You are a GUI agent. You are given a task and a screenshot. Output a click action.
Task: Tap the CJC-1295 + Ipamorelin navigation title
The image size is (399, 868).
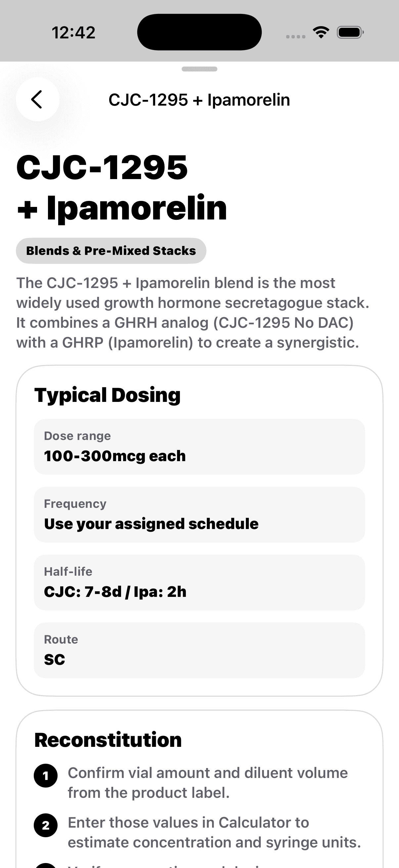[199, 100]
